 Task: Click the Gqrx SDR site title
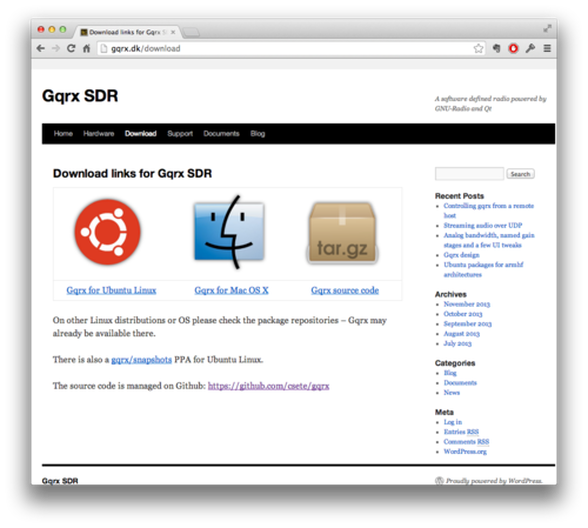point(80,96)
